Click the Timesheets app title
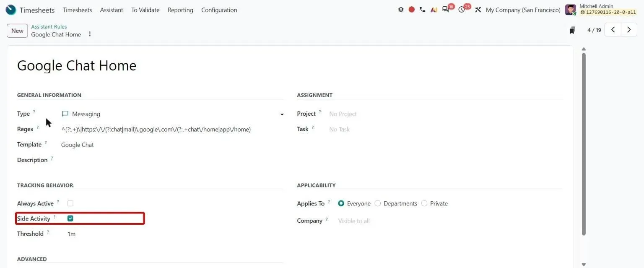The height and width of the screenshot is (268, 644). [38, 10]
